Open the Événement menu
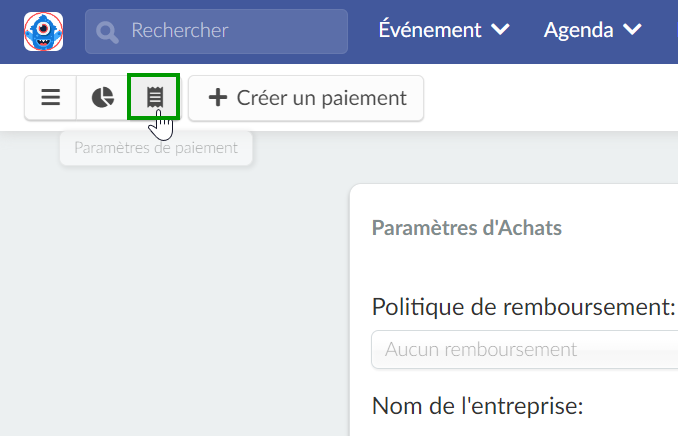678x436 pixels. (444, 30)
